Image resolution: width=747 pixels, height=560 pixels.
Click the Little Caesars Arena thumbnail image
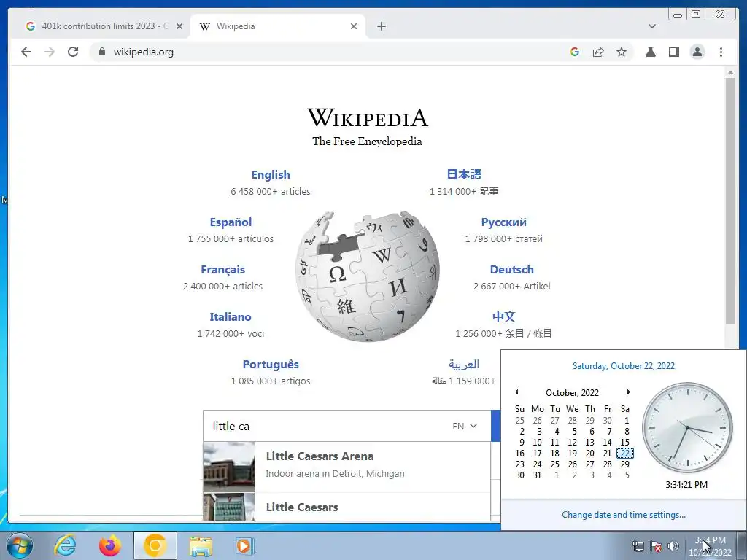[228, 467]
